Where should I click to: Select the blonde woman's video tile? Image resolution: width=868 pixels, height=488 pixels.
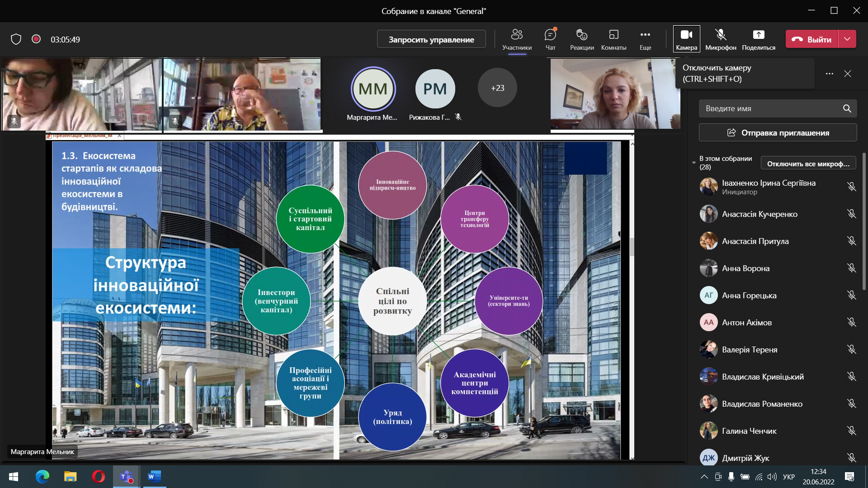[x=615, y=94]
